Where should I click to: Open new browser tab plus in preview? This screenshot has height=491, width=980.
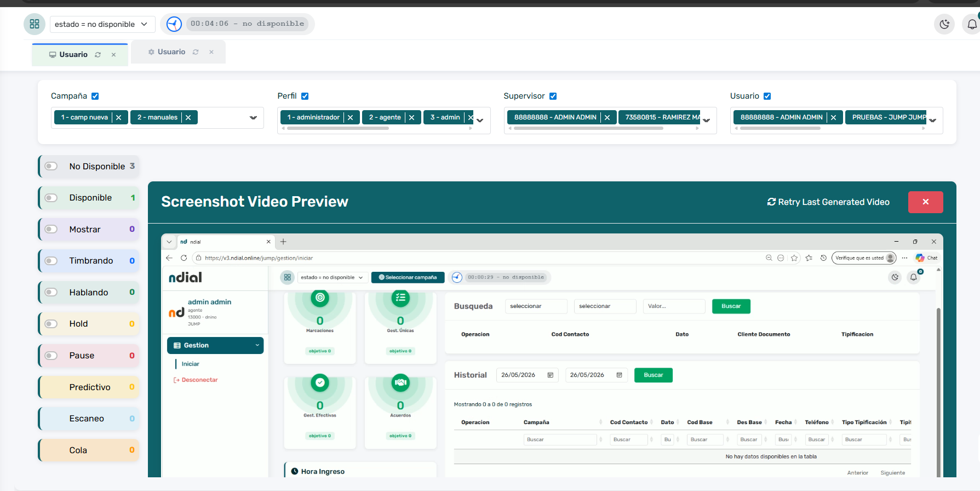[x=283, y=242]
